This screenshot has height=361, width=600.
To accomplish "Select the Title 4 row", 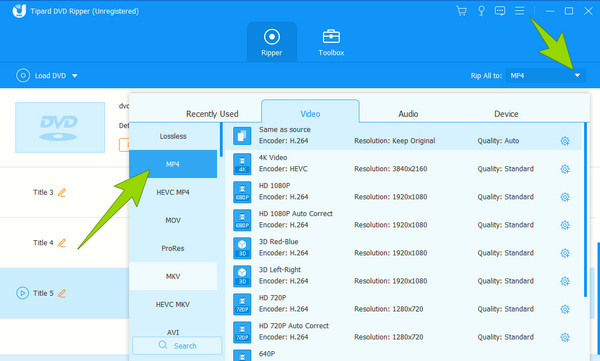I will click(x=64, y=243).
